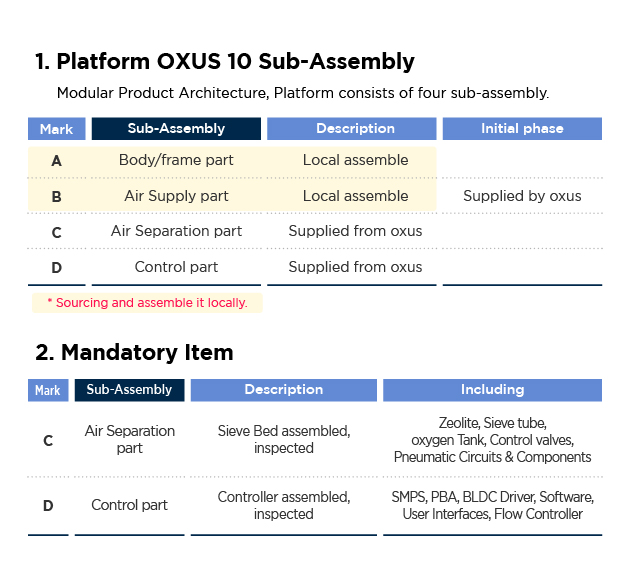Select the mark "A" row label
Image resolution: width=630 pixels, height=565 pixels.
tap(56, 161)
